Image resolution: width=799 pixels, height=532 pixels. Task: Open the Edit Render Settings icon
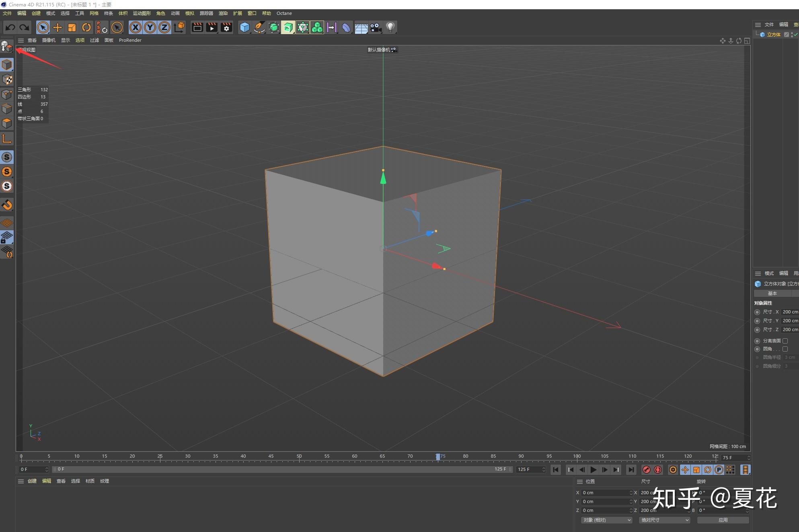pyautogui.click(x=226, y=27)
